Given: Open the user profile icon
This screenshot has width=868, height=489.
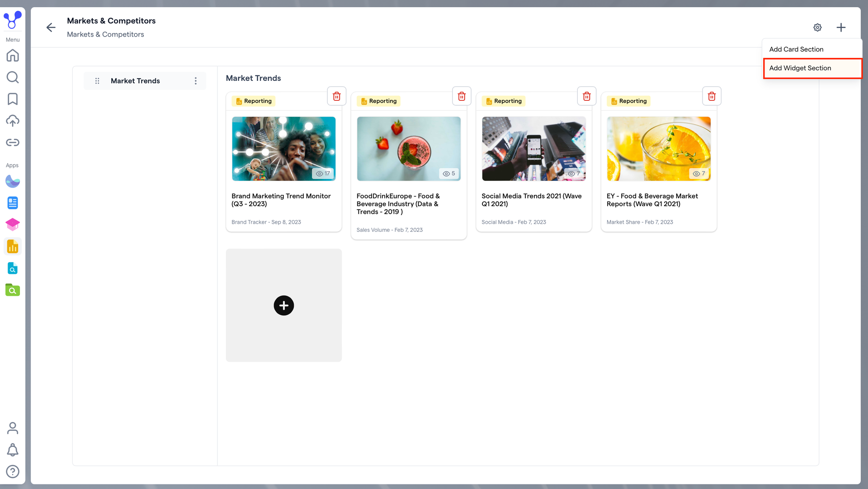Looking at the screenshot, I should coord(13,428).
